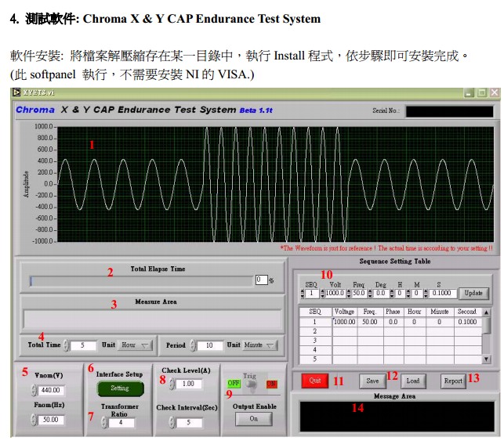The height and width of the screenshot is (444, 504).
Task: Click the XYETS.vi title bar icon
Action: pos(16,92)
